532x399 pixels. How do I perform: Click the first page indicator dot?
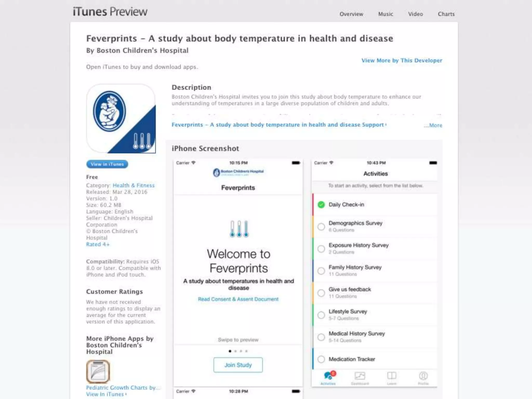[230, 351]
